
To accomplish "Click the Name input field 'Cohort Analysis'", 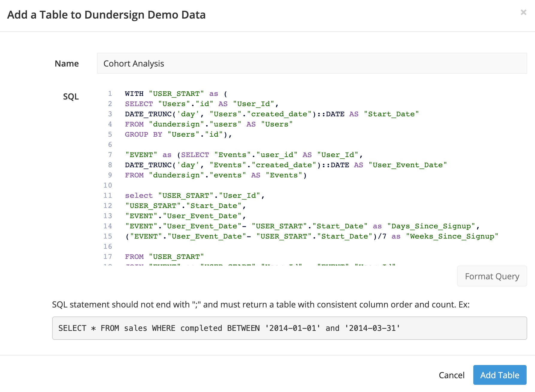I will 312,63.
